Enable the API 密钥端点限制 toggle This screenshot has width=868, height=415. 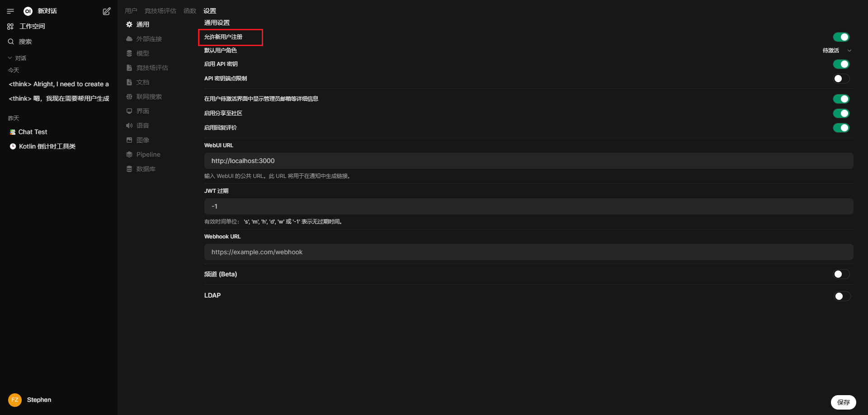(x=841, y=79)
